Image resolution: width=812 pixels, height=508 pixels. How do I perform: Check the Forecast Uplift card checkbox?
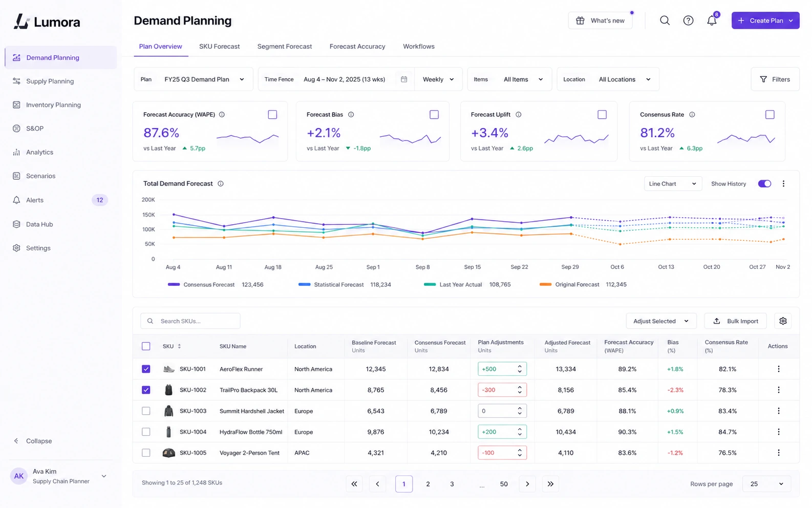pyautogui.click(x=602, y=115)
